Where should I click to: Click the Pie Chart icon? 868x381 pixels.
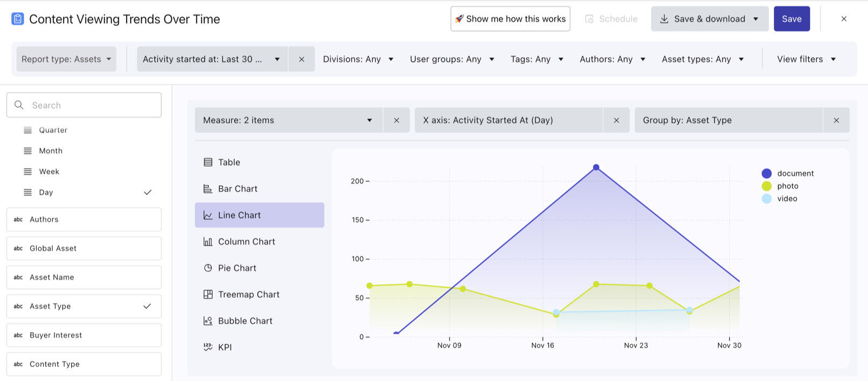coord(208,268)
